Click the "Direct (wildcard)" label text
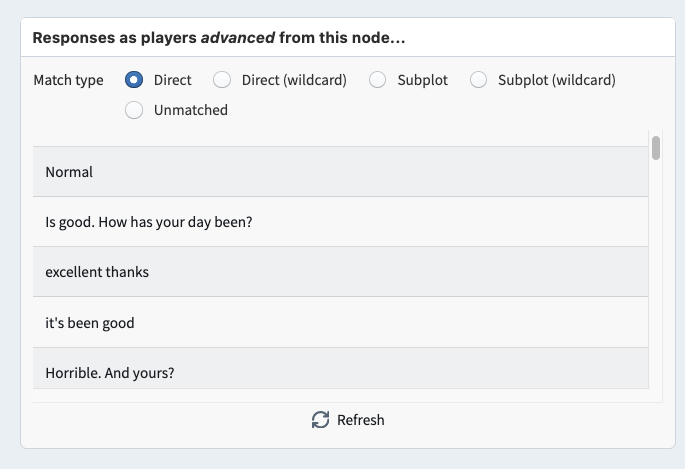Image resolution: width=685 pixels, height=469 pixels. click(x=300, y=80)
